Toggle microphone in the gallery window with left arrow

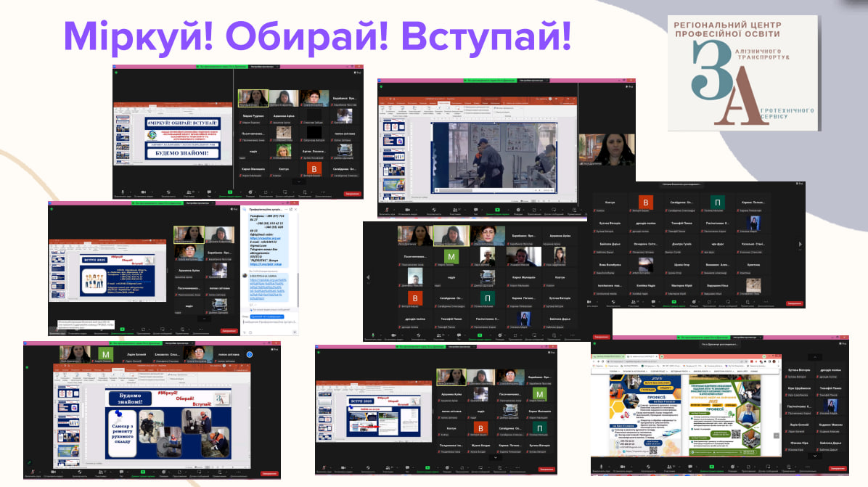[372, 336]
